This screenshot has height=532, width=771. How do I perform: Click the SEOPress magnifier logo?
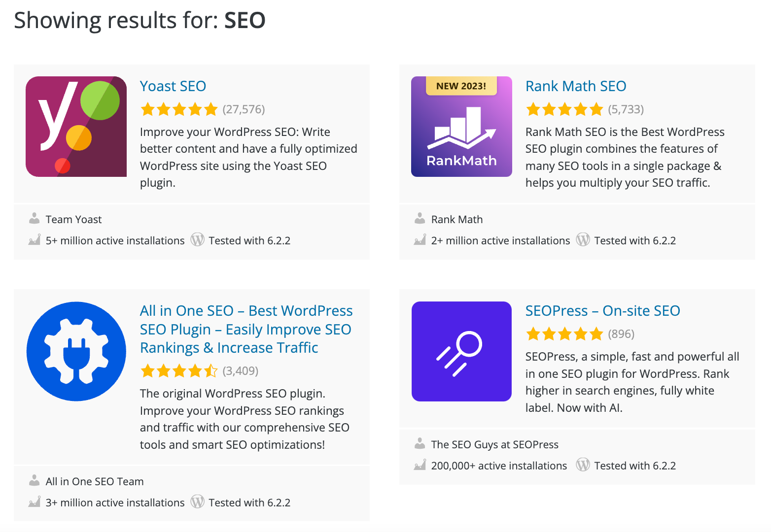(x=461, y=351)
